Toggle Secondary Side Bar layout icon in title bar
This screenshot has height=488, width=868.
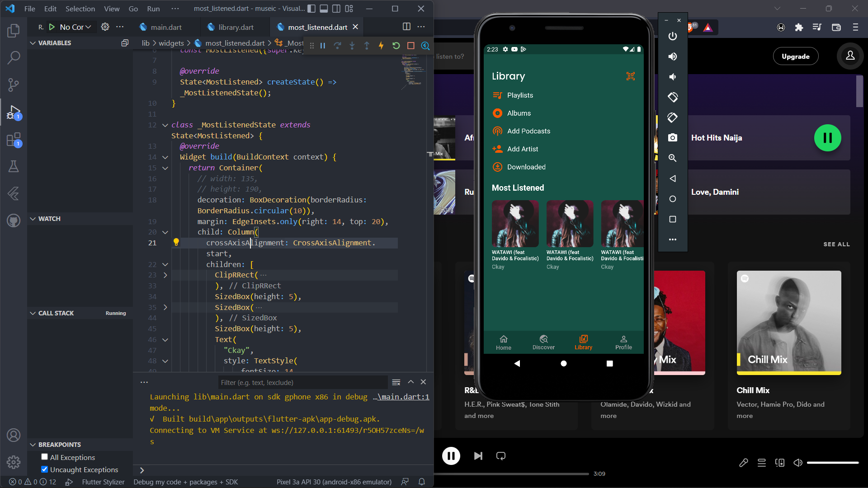[x=336, y=9]
